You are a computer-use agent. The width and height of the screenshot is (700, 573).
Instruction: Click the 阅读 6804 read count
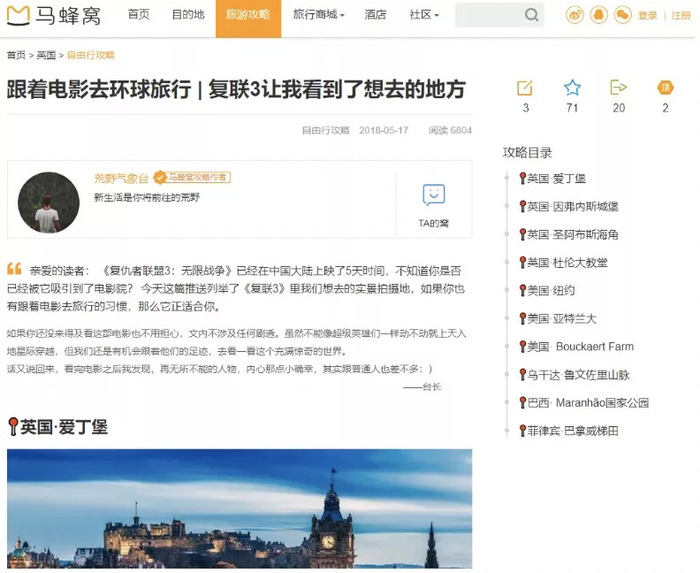pyautogui.click(x=450, y=130)
